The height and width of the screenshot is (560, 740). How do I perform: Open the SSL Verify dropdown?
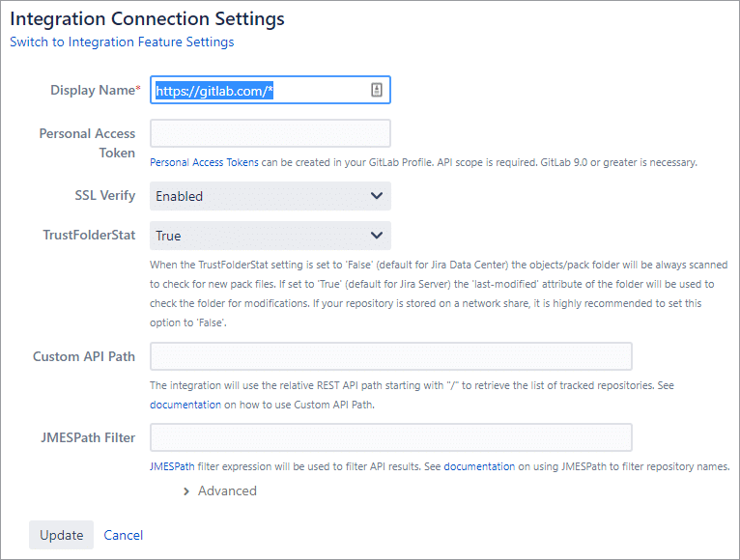(270, 196)
